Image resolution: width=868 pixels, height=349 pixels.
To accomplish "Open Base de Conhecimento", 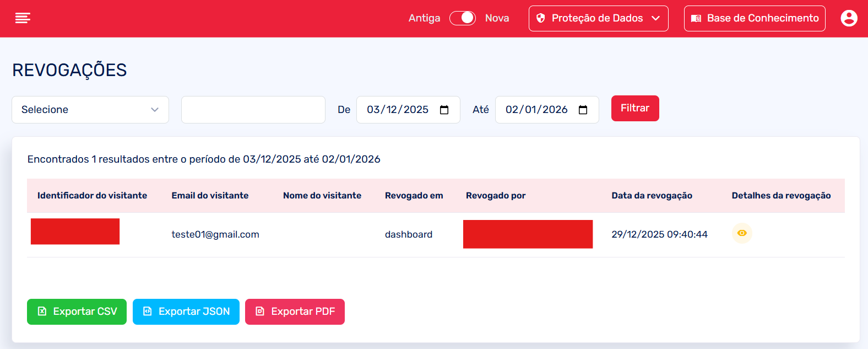I will [x=755, y=18].
